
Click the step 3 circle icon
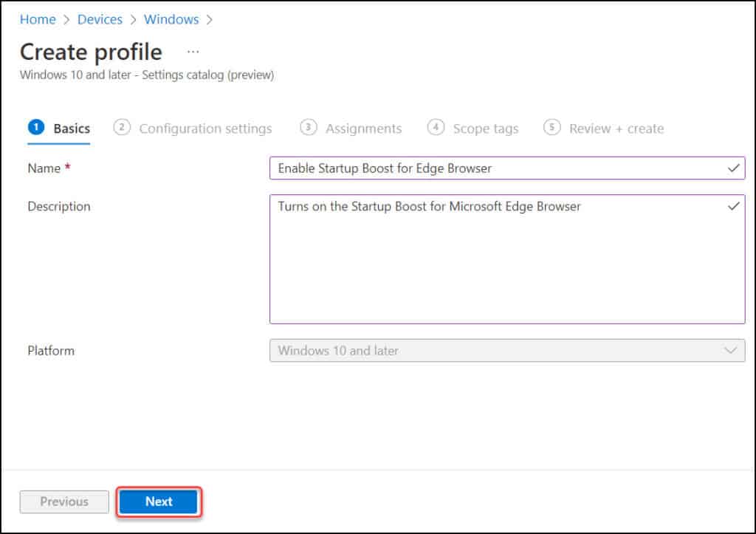(309, 127)
